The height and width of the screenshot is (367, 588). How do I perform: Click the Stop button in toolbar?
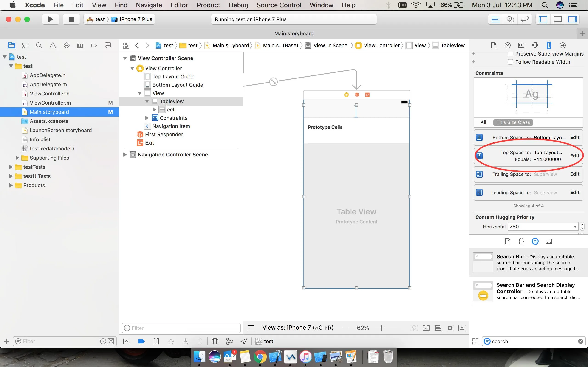pyautogui.click(x=71, y=19)
